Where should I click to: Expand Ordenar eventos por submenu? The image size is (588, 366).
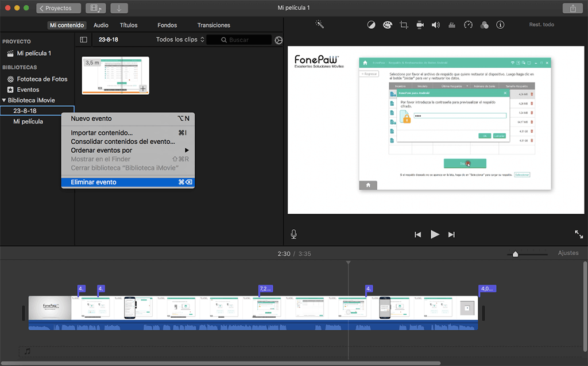point(128,150)
